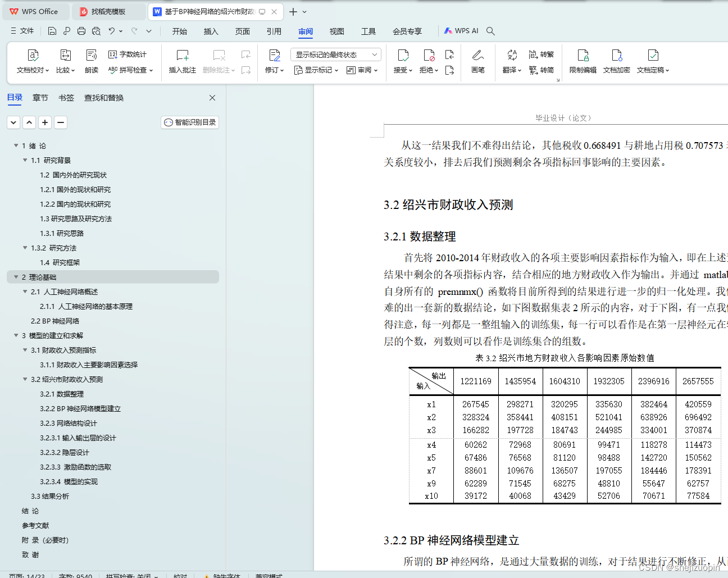Screen dimensions: 728x578
Task: Open WPS AI assistant
Action: [461, 31]
